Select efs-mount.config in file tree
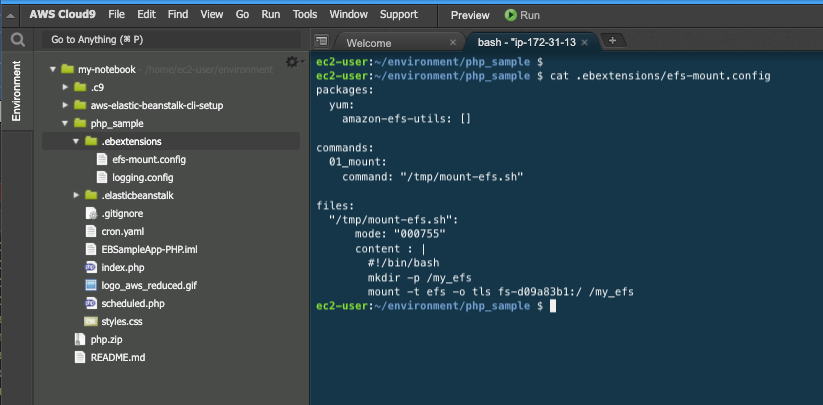823x405 pixels. click(149, 159)
